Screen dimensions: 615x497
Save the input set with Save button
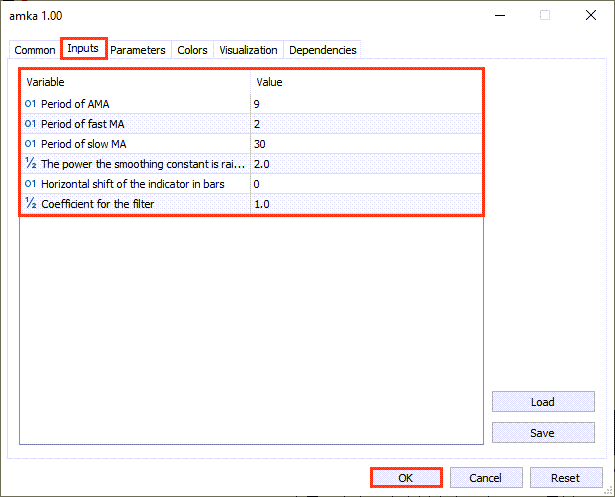click(x=542, y=433)
